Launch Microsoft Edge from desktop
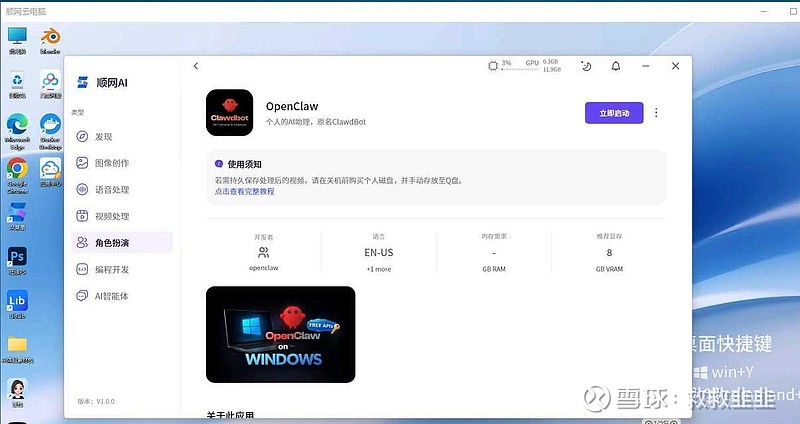The image size is (800, 424). tap(17, 132)
